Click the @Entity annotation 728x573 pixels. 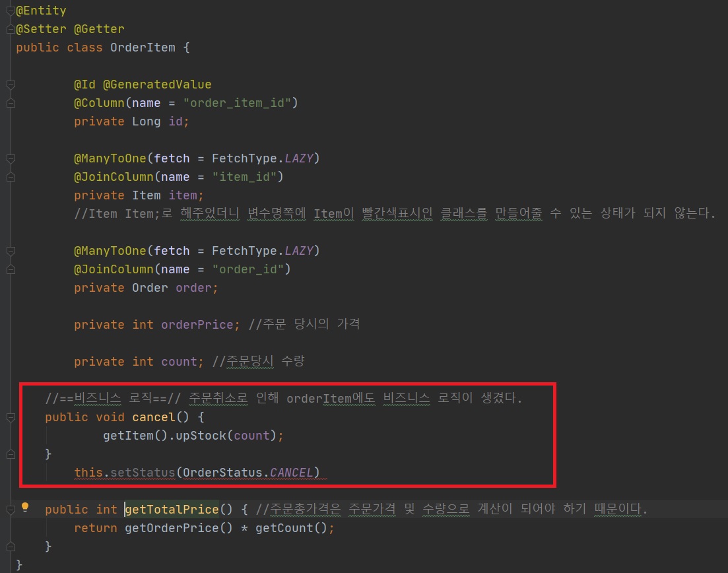[x=41, y=10]
